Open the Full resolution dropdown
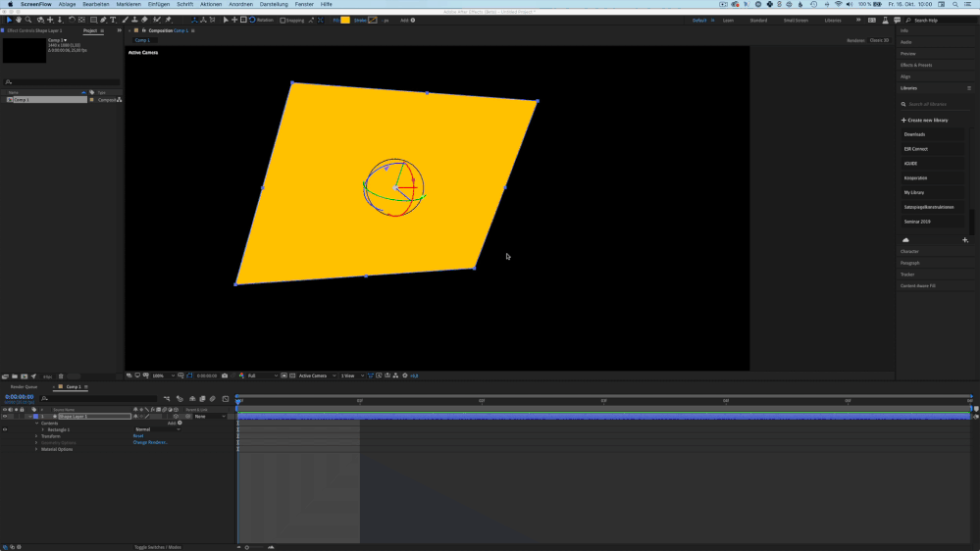 [x=262, y=376]
